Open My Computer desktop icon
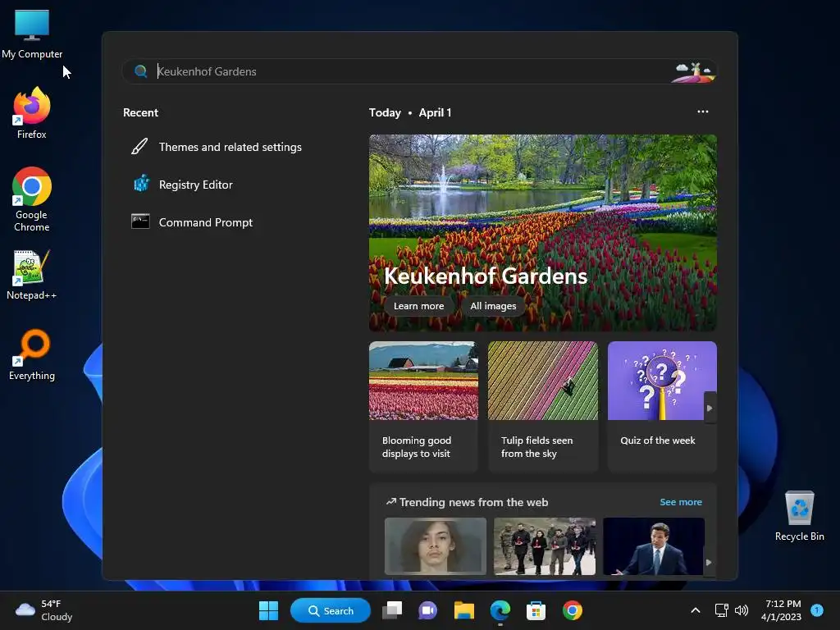The width and height of the screenshot is (840, 630). 32,34
